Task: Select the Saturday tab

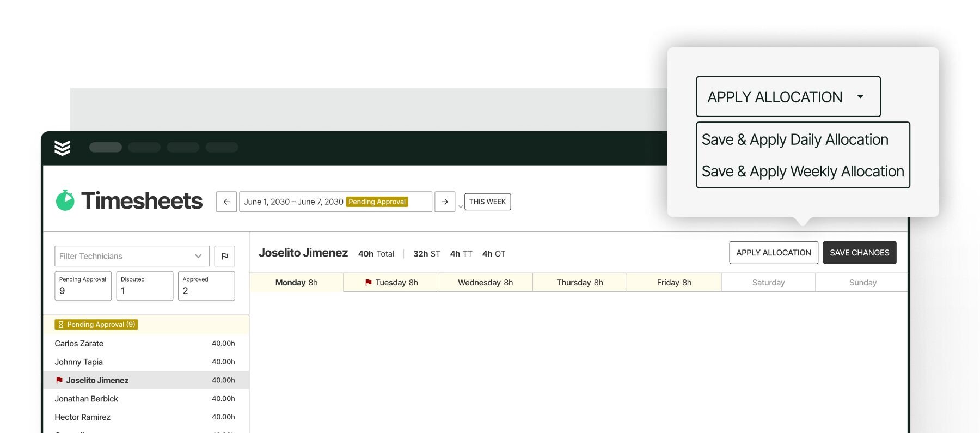Action: click(x=768, y=283)
